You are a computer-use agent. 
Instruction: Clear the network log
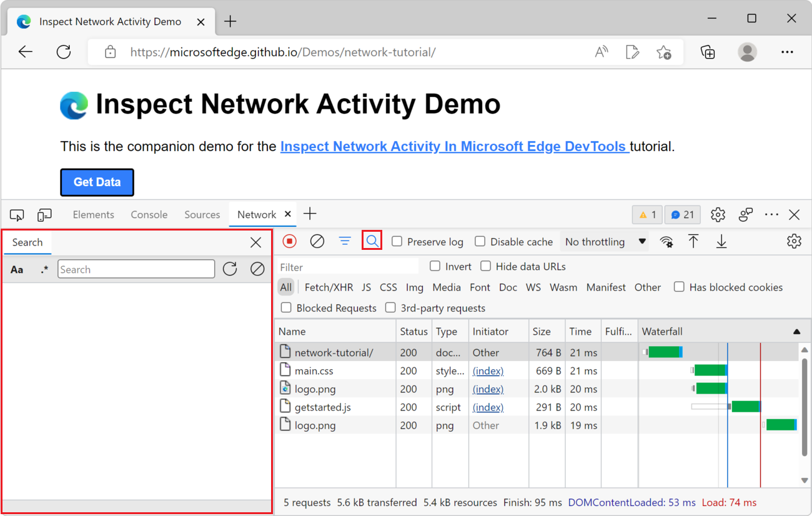point(317,241)
